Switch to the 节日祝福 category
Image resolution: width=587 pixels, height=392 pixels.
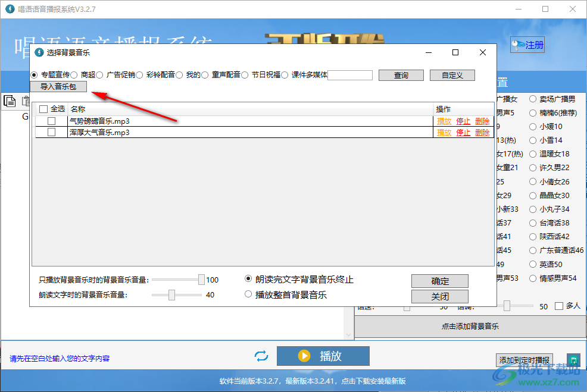[245, 75]
